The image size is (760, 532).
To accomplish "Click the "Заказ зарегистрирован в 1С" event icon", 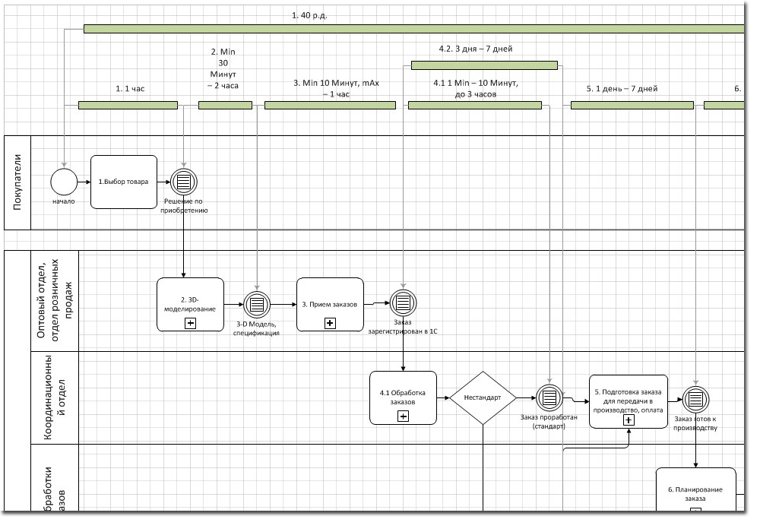I will [403, 304].
